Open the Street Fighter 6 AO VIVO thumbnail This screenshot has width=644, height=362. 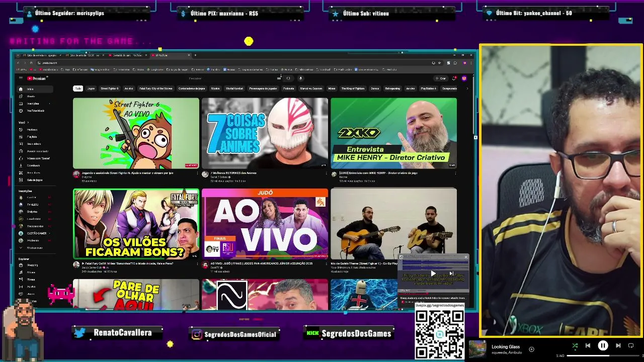[136, 133]
